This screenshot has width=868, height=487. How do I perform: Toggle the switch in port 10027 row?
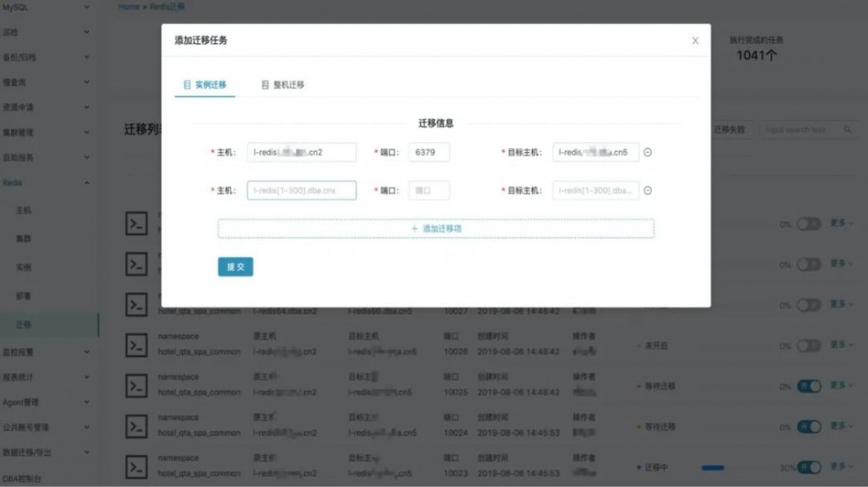point(809,305)
